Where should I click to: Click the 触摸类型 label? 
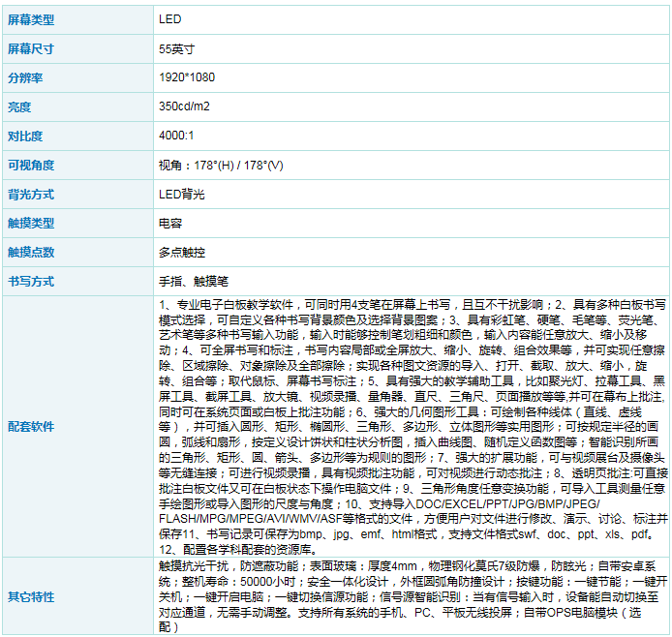tap(31, 224)
